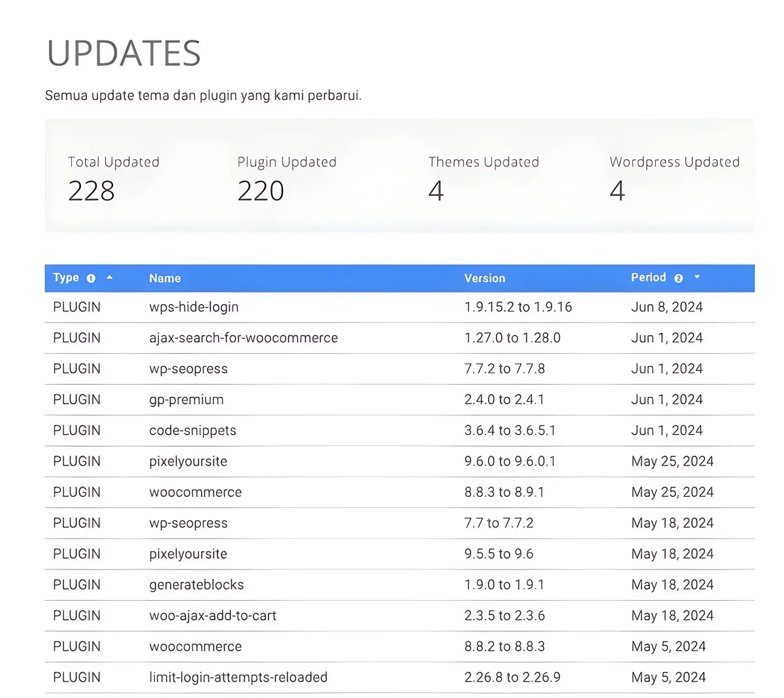Select the limit-login-attempts-reloaded row
784x698 pixels.
coord(399,677)
